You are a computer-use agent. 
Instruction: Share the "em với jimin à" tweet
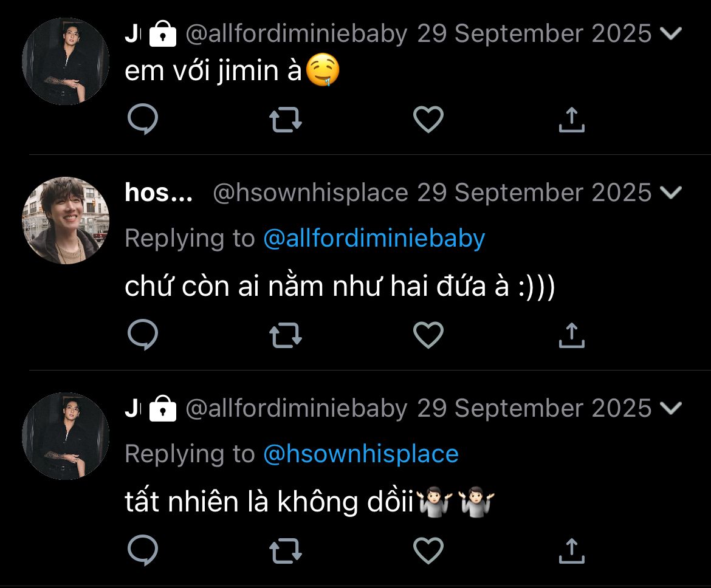click(571, 120)
